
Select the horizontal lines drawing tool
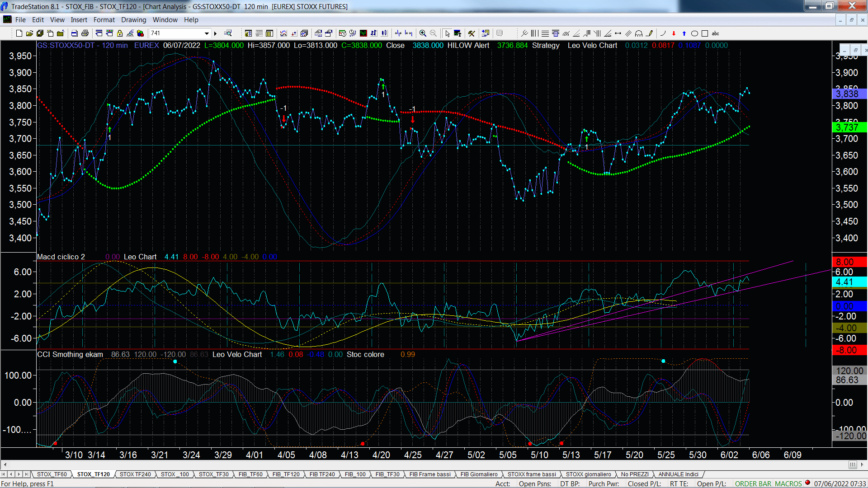(x=545, y=33)
